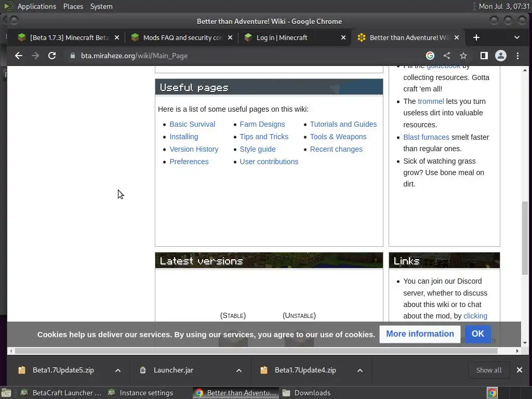
Task: Follow the Blast furnaces link
Action: point(426,137)
